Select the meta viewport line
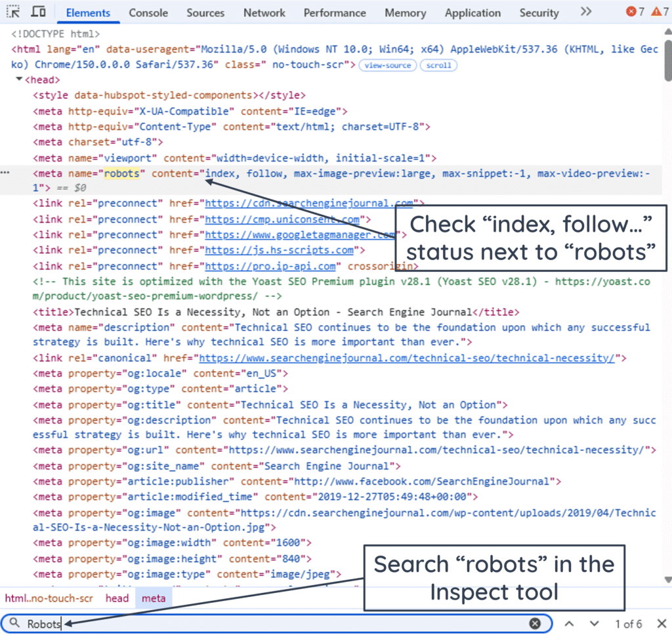This screenshot has height=637, width=672. tap(235, 158)
